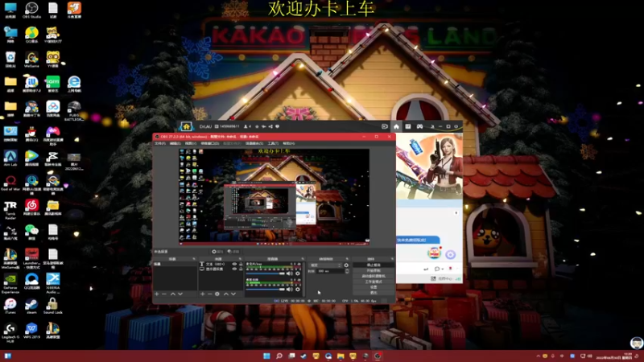This screenshot has width=644, height=362.
Task: Mute the desktop audio speaker icon
Action: tap(290, 290)
